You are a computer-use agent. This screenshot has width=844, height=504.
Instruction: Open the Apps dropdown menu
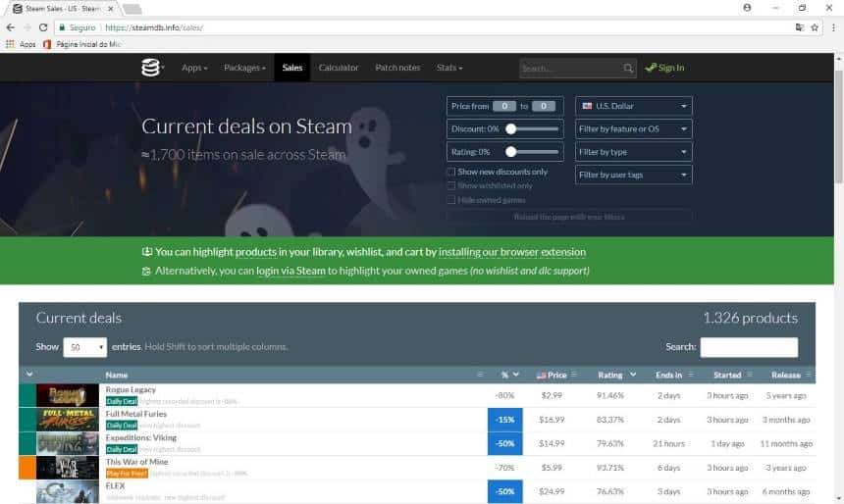click(x=194, y=68)
